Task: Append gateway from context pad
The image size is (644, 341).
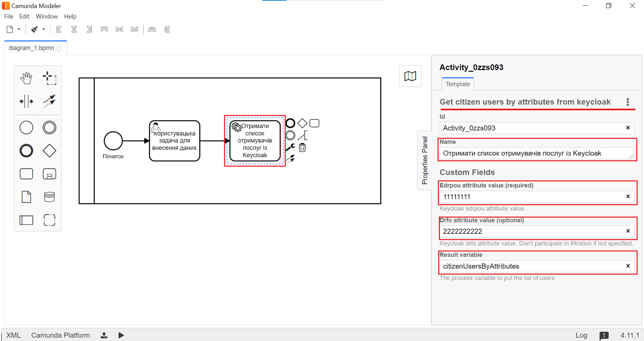Action: tap(302, 123)
